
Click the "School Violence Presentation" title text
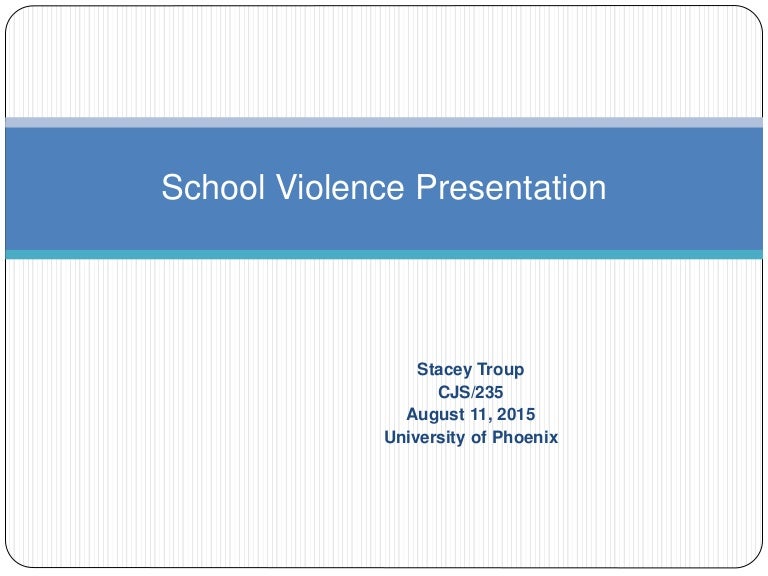(x=383, y=188)
